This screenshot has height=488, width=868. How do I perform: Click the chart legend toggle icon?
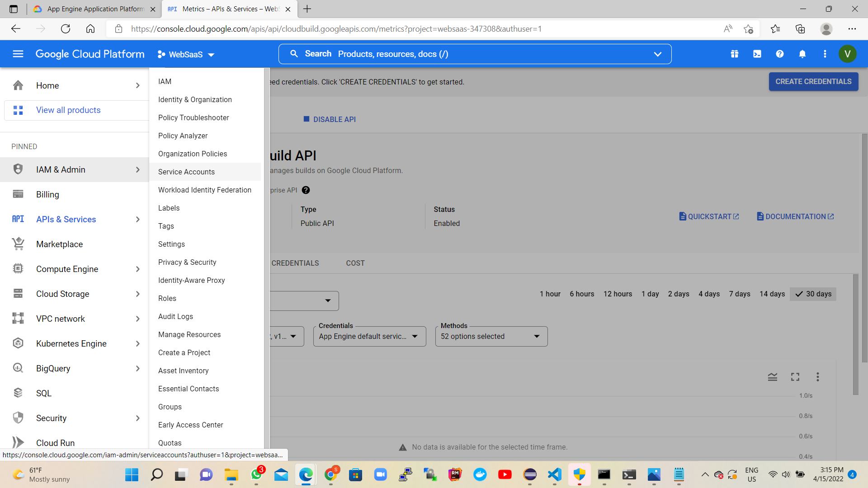tap(773, 377)
